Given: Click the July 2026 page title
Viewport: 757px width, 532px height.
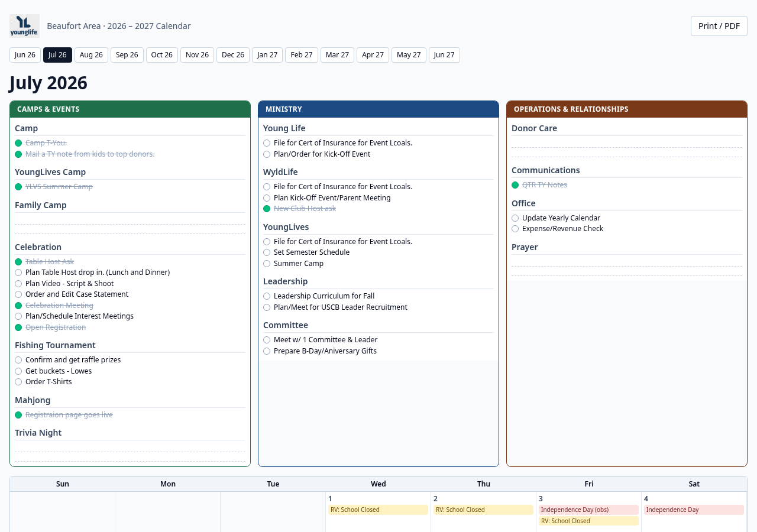Looking at the screenshot, I should 48,83.
